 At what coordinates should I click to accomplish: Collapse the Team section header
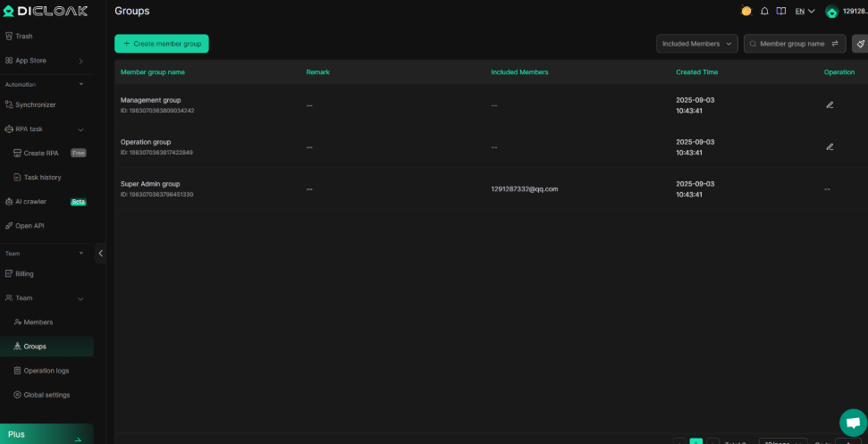coord(81,253)
